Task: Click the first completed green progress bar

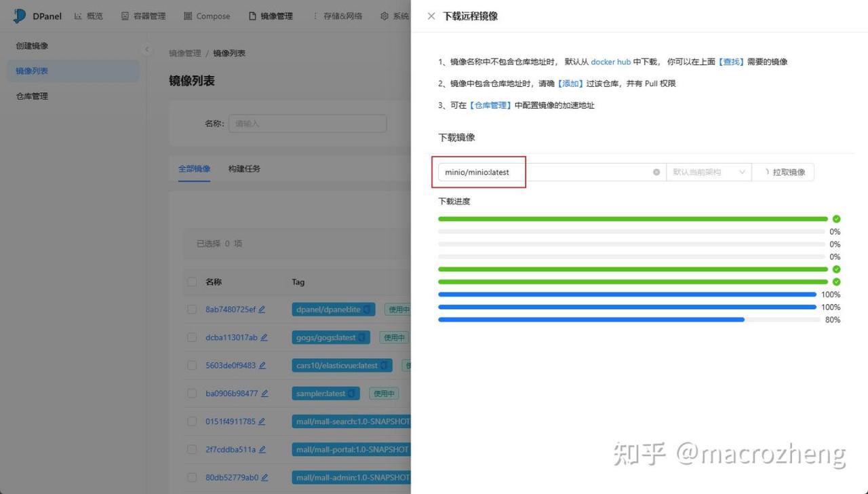Action: coord(633,218)
